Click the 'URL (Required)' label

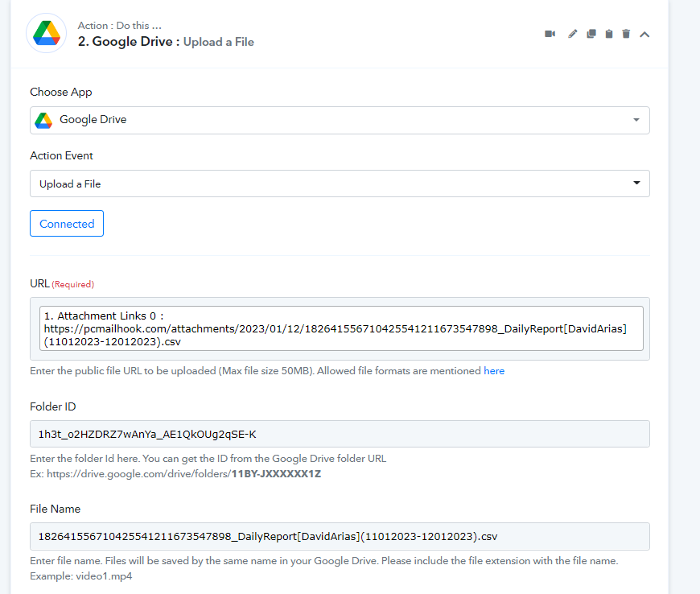[x=62, y=284]
